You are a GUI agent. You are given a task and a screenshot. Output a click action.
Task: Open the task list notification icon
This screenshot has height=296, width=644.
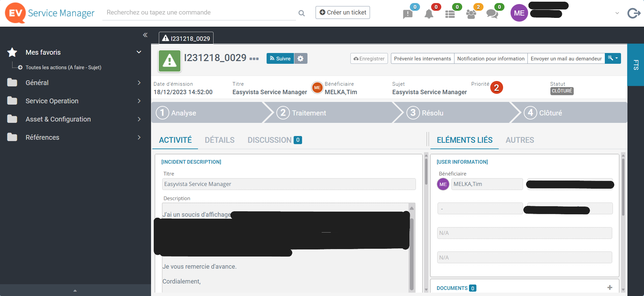[450, 14]
